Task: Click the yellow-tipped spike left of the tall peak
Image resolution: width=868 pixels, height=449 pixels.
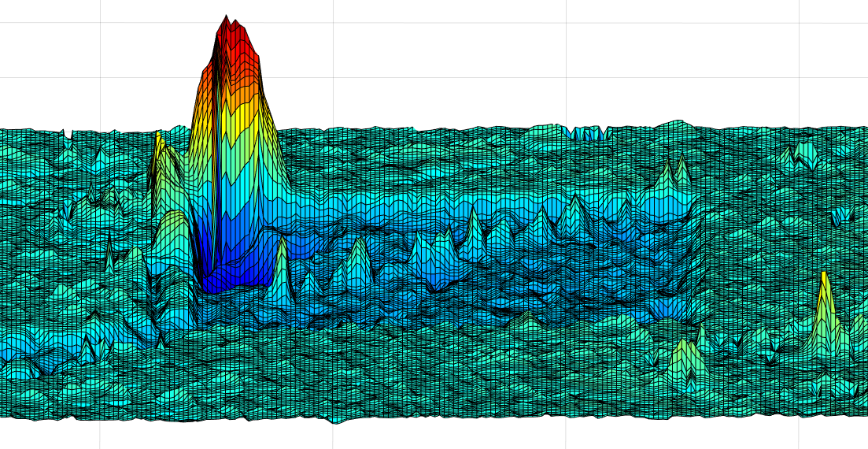Action: click(159, 143)
